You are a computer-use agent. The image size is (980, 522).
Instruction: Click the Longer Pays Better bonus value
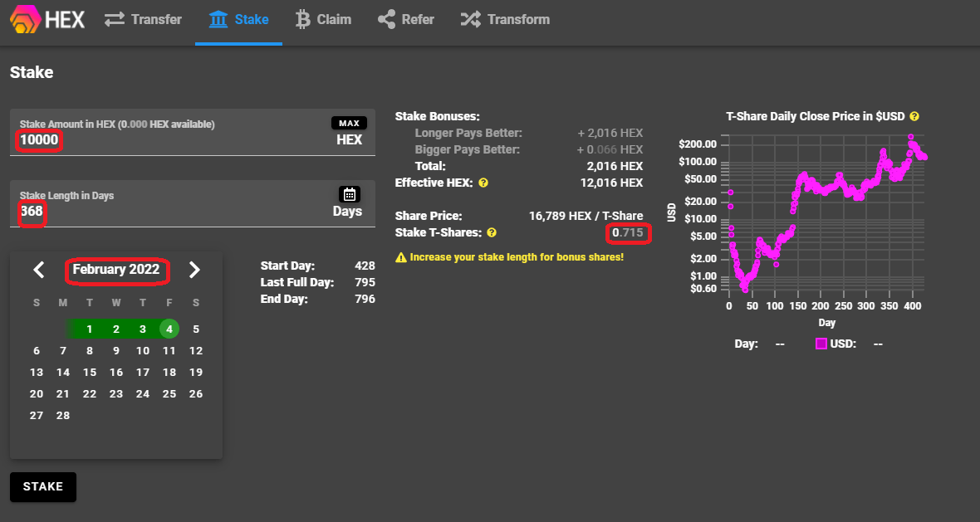(x=610, y=133)
